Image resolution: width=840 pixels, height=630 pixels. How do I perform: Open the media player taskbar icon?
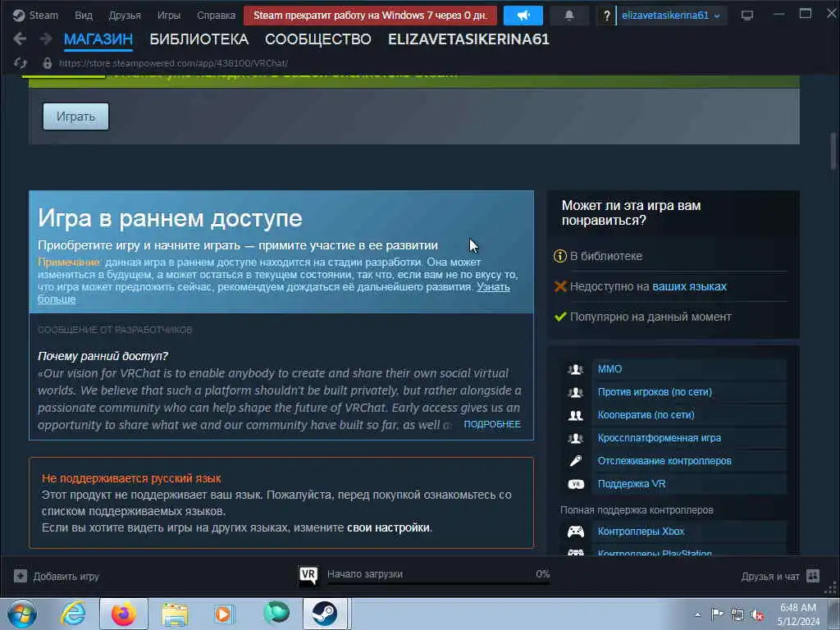(x=224, y=614)
